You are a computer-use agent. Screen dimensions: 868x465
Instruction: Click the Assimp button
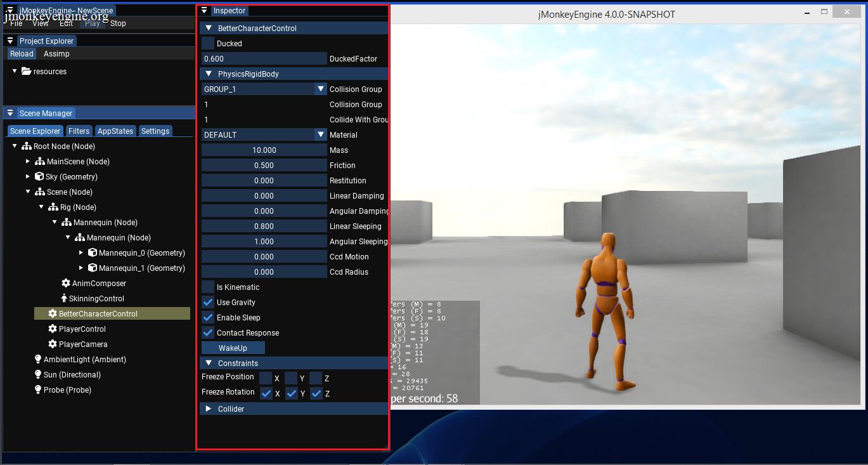point(56,54)
